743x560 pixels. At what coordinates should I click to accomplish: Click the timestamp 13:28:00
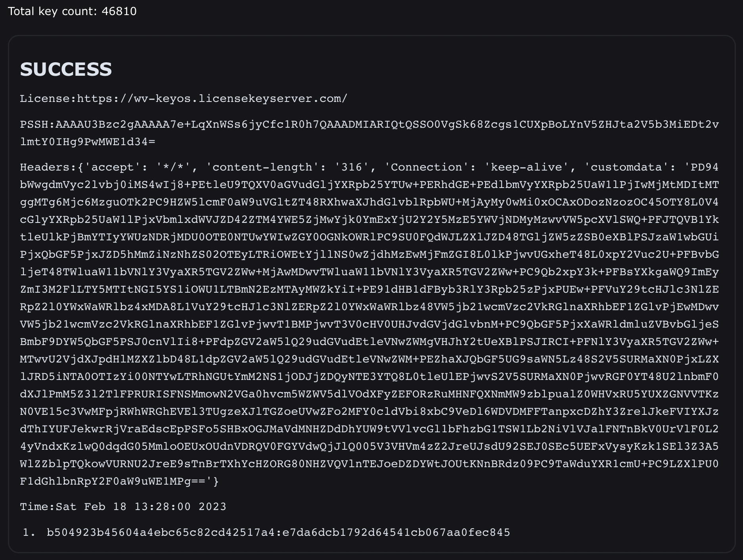pos(162,507)
